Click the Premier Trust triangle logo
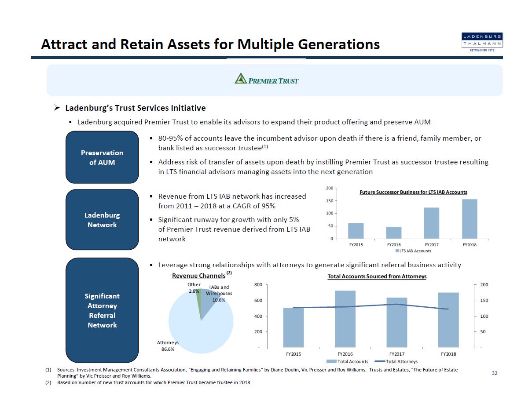The image size is (532, 411). click(x=240, y=79)
